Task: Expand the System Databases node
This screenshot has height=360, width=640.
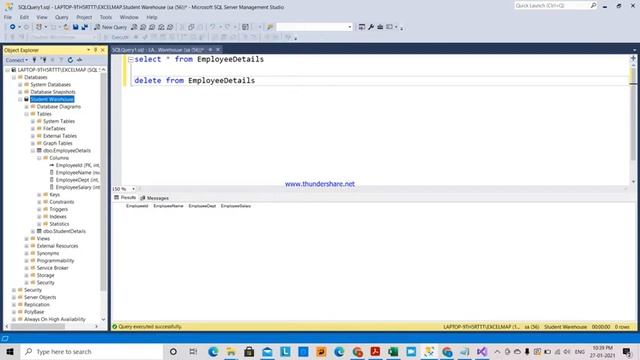Action: pyautogui.click(x=20, y=84)
